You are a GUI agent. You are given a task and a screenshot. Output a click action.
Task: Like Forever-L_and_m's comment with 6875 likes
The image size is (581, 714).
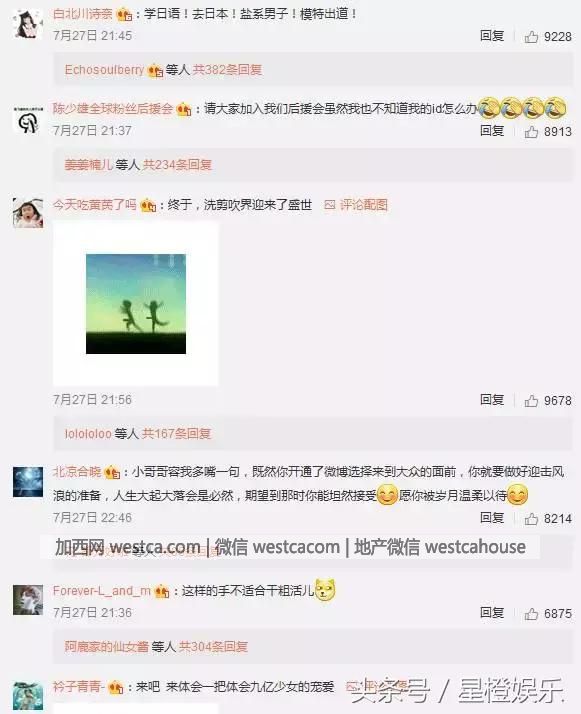(x=531, y=614)
